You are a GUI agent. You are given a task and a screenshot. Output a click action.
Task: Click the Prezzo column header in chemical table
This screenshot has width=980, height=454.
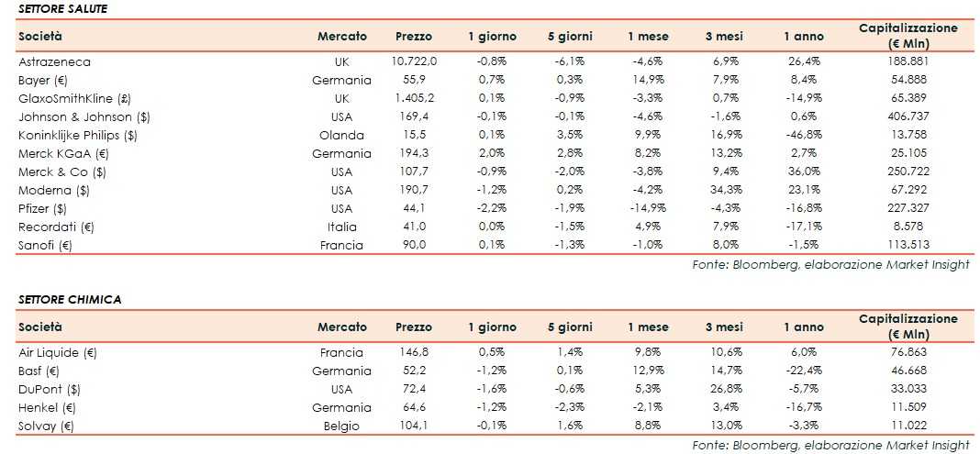click(413, 327)
